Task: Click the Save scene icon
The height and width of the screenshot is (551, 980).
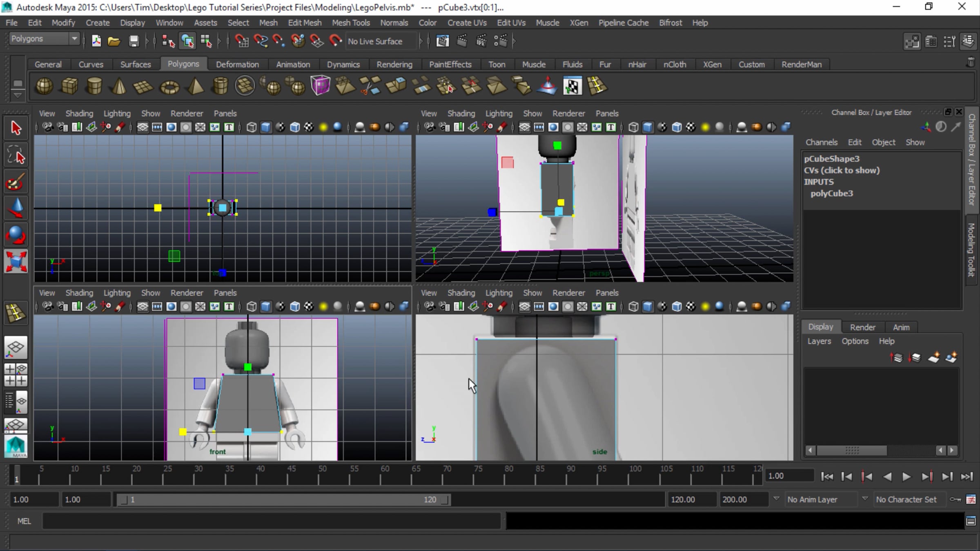Action: [x=134, y=41]
